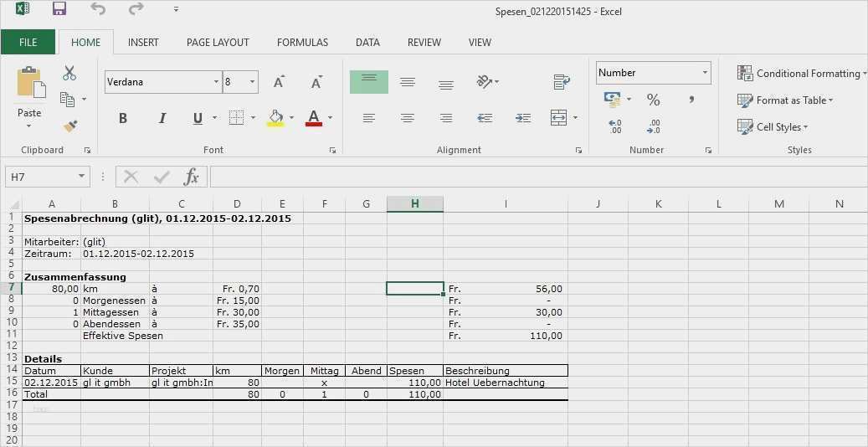This screenshot has height=447, width=868.
Task: Open the Verdana font name dropdown
Action: (x=217, y=82)
